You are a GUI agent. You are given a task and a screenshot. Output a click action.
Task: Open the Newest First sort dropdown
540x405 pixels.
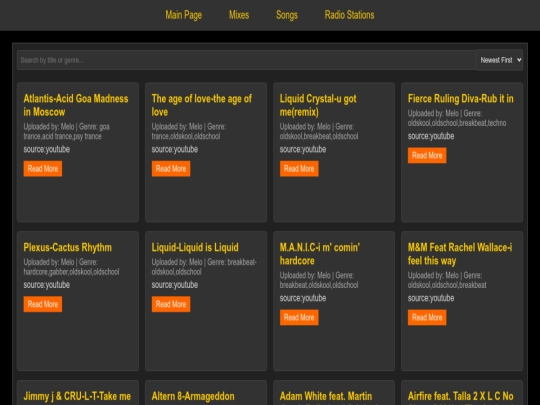tap(500, 60)
